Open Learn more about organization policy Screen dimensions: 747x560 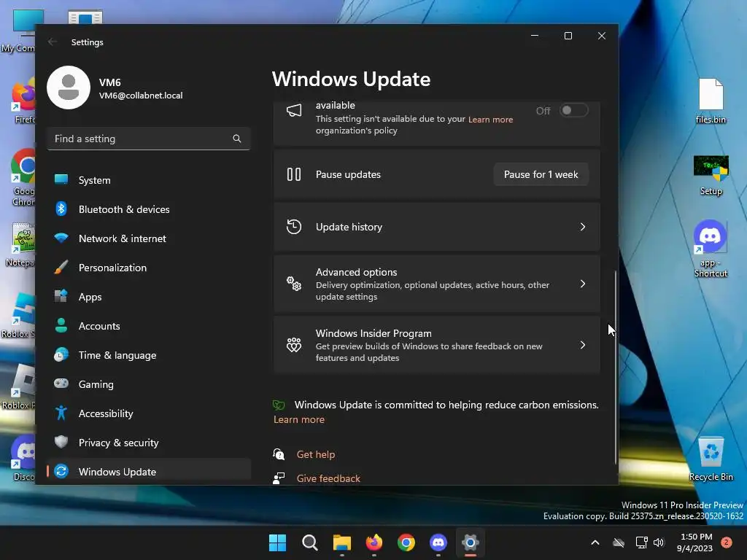tap(490, 120)
